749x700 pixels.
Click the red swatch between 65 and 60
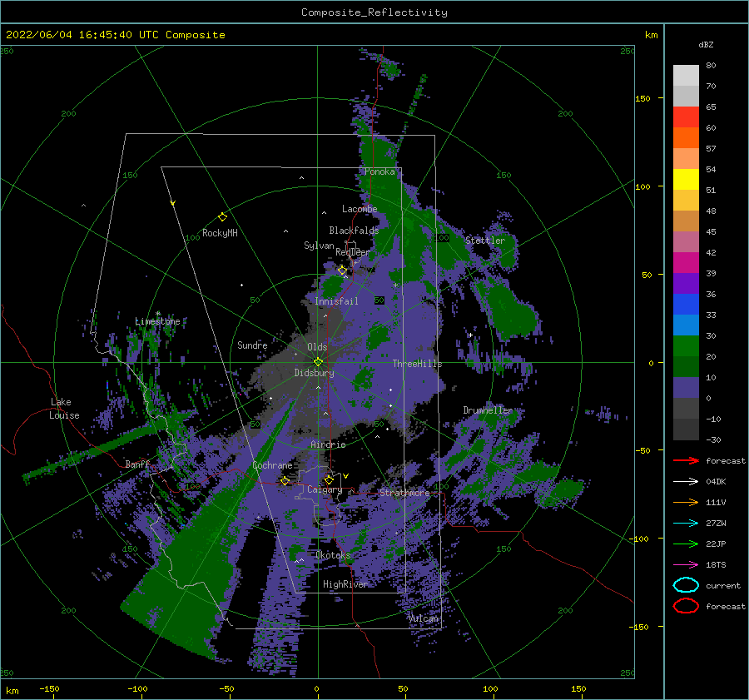(x=686, y=117)
